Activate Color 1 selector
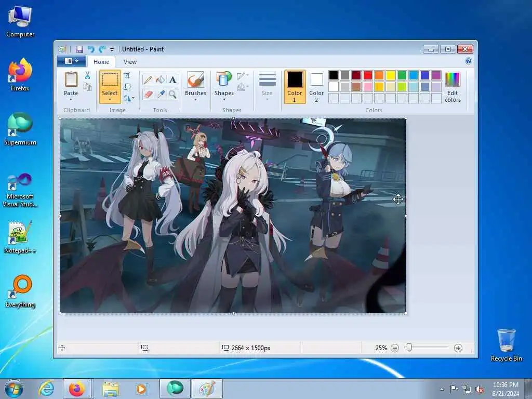532x399 pixels. tap(295, 87)
